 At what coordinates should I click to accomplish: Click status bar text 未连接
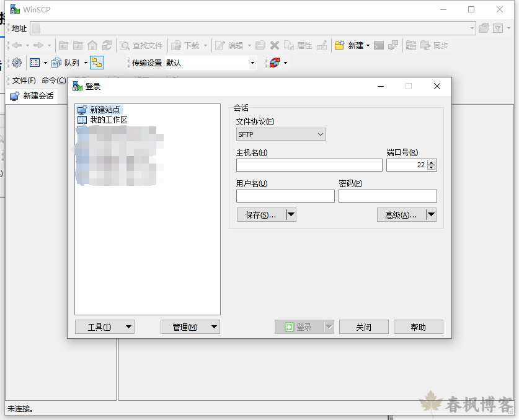tap(20, 409)
